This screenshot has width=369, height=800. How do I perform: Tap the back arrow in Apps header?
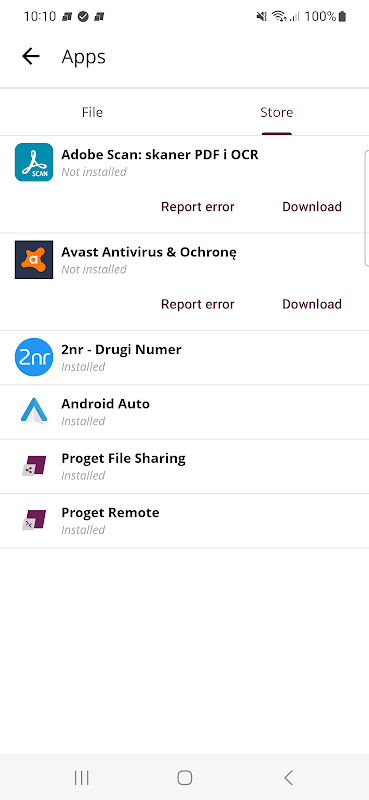pos(31,56)
